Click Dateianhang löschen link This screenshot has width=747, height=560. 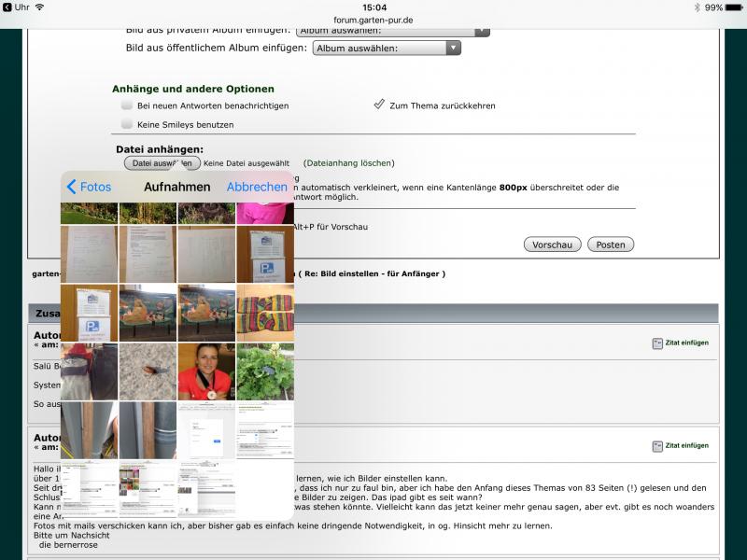click(349, 163)
